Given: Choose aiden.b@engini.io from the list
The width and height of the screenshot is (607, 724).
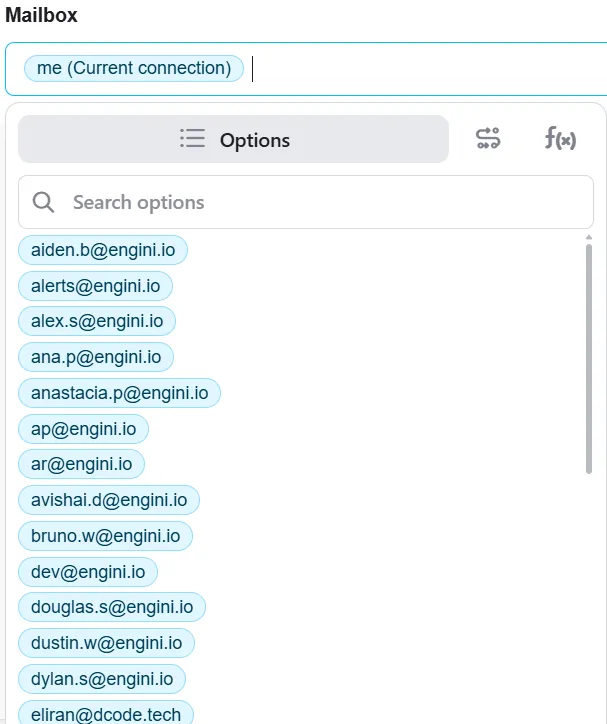Looking at the screenshot, I should (x=103, y=250).
